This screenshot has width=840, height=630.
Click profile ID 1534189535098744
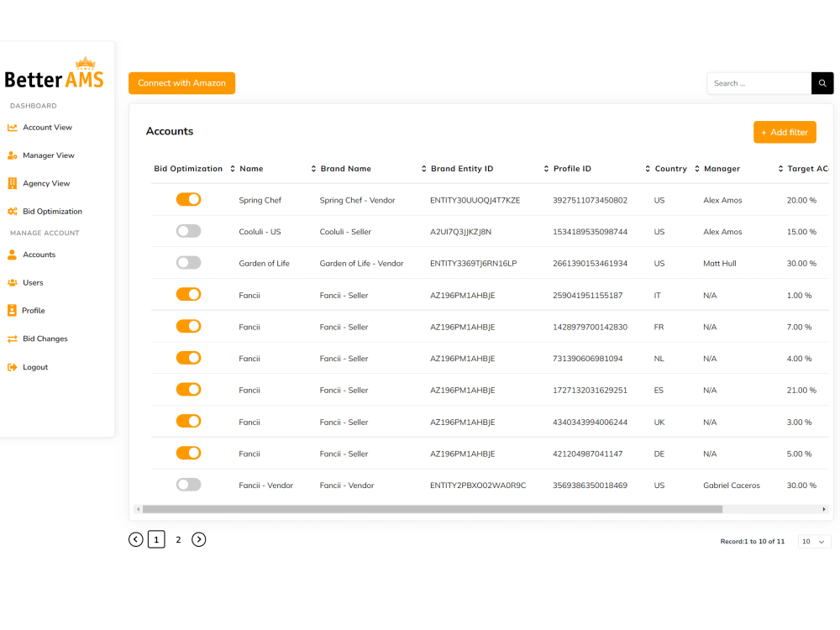tap(590, 232)
